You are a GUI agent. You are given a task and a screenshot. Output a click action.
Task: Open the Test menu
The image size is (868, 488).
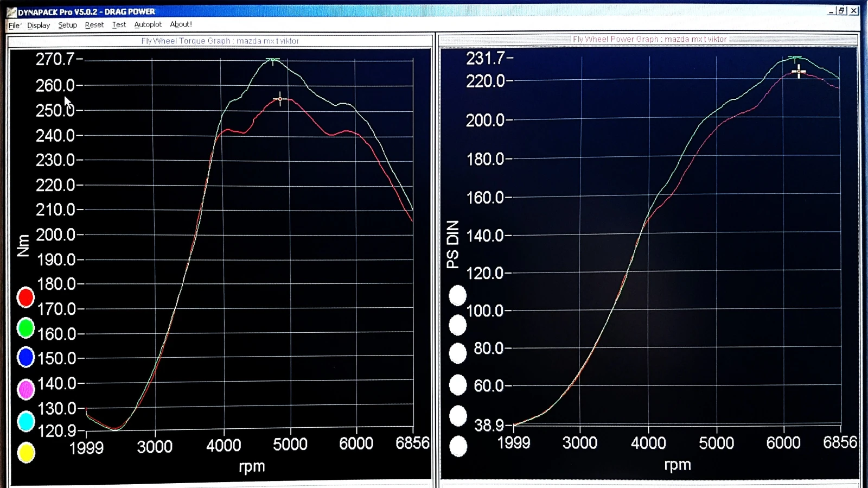[119, 25]
